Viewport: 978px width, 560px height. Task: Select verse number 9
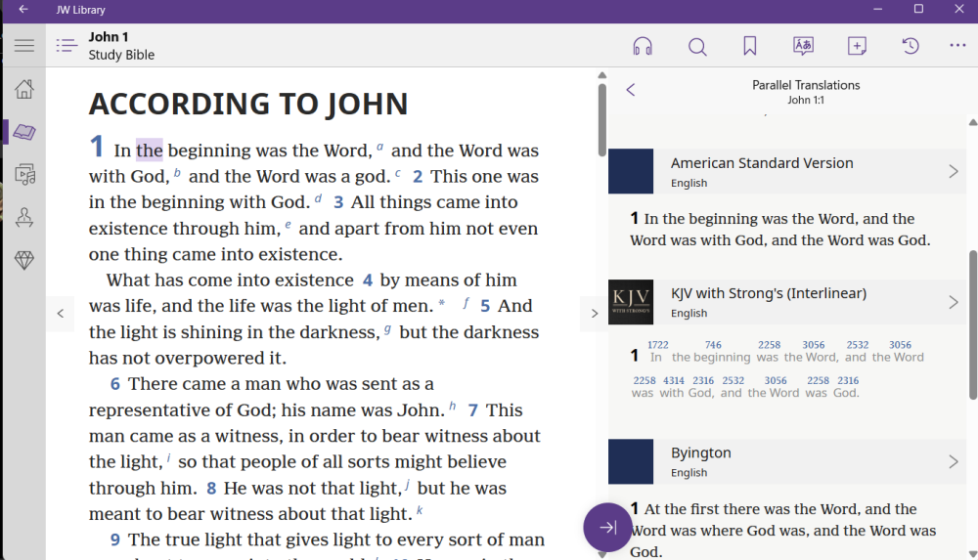tap(114, 540)
